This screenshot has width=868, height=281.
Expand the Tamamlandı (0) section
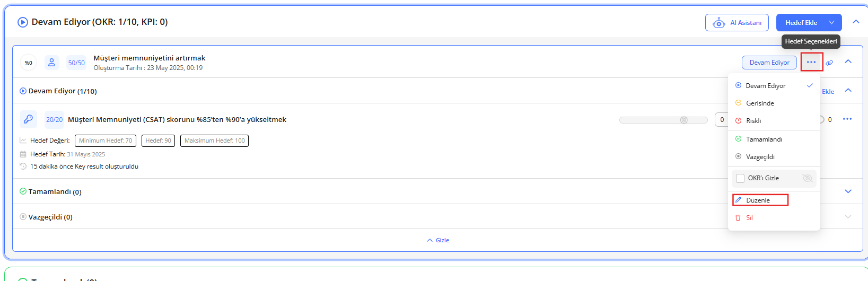(848, 191)
